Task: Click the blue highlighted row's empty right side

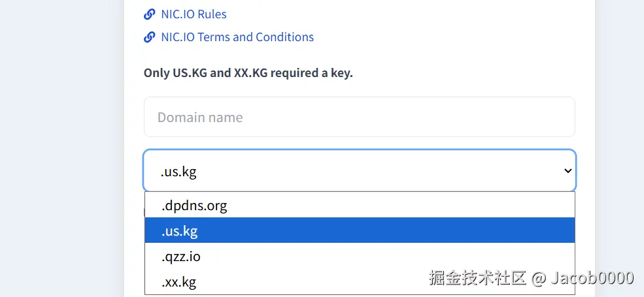Action: click(458, 230)
